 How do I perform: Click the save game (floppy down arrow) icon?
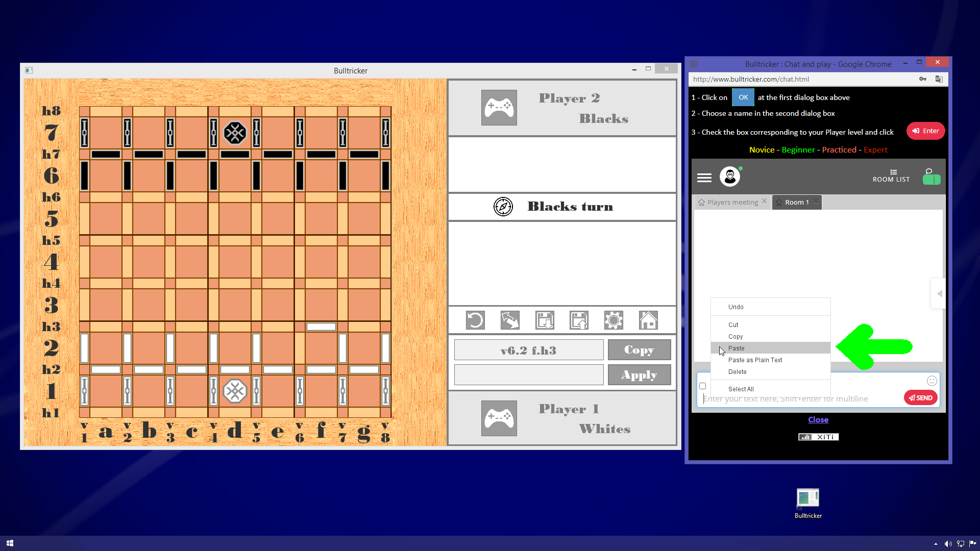click(x=545, y=320)
